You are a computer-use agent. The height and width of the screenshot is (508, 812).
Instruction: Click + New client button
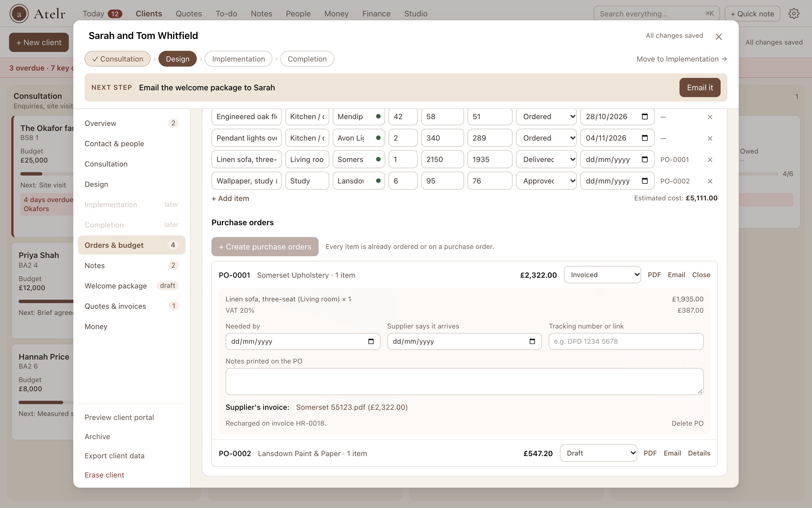tap(39, 43)
